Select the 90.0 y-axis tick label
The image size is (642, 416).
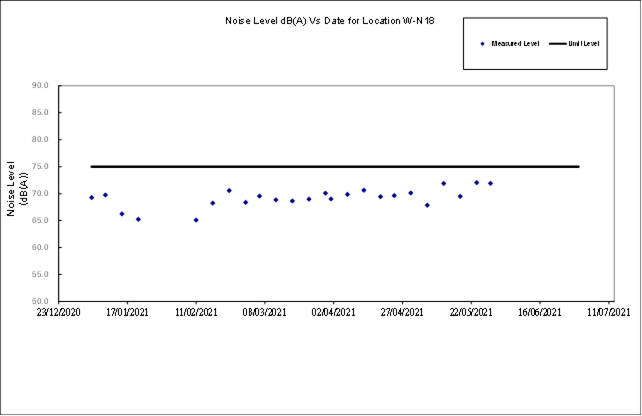40,86
